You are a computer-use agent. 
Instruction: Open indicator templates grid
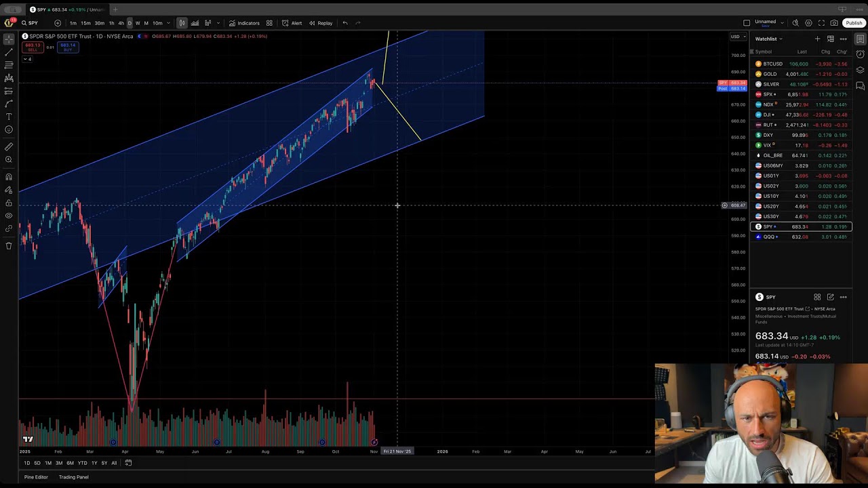269,23
